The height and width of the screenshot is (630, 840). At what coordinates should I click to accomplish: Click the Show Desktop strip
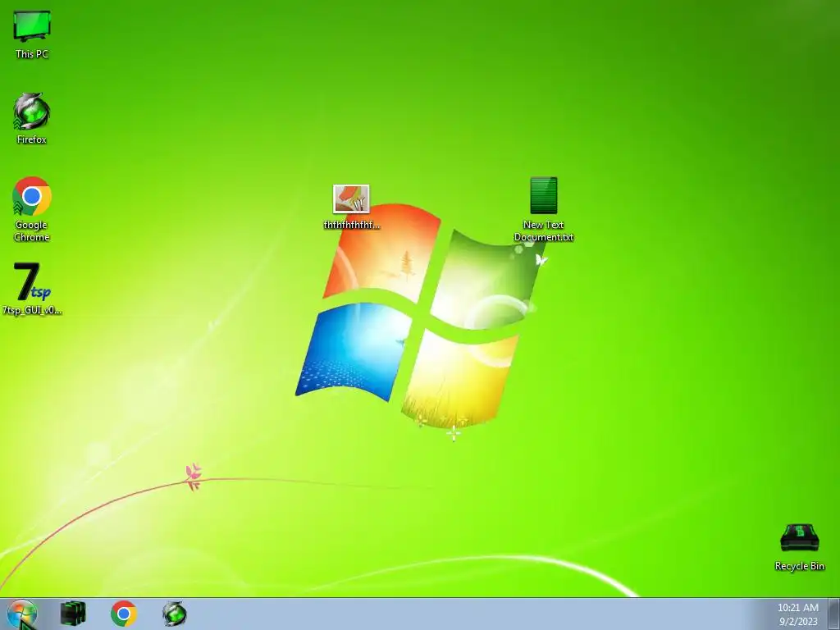pos(834,614)
